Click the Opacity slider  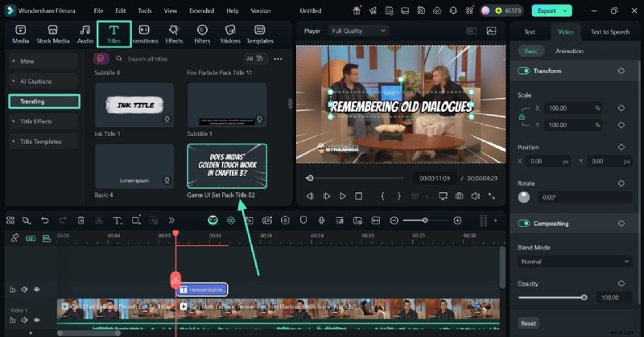551,298
